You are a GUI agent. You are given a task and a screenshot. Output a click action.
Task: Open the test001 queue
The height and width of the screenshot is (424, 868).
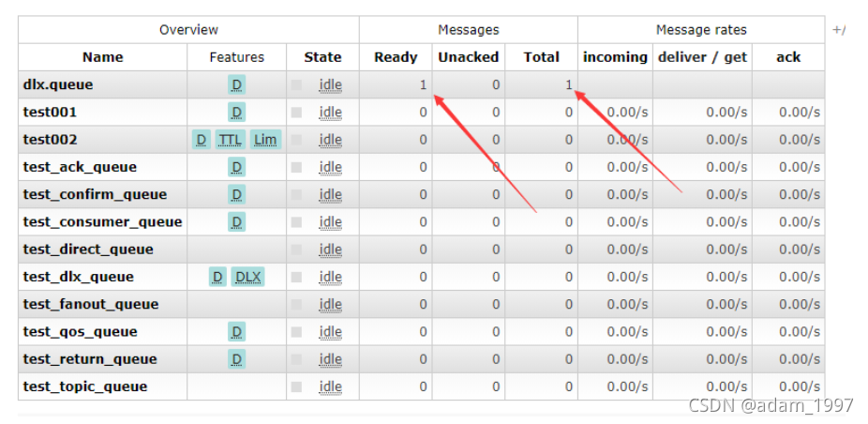[50, 113]
